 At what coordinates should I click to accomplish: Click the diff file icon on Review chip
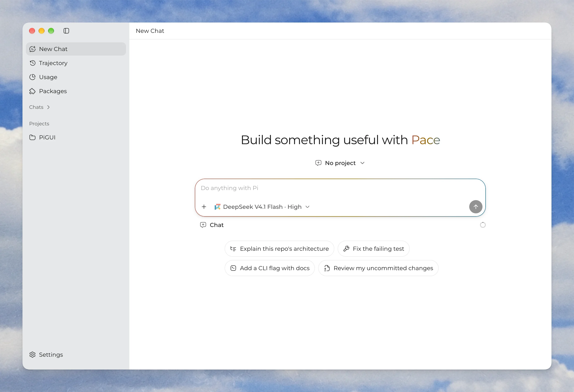tap(327, 268)
